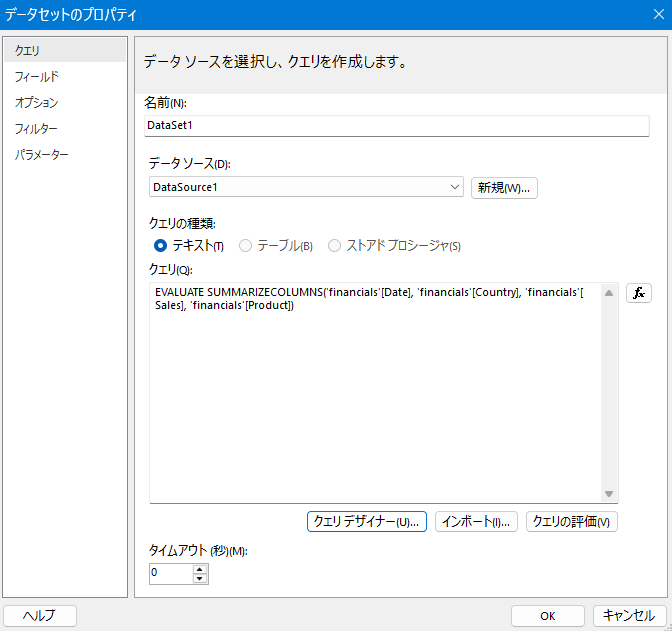Click query box scrollbar up arrow

(609, 293)
